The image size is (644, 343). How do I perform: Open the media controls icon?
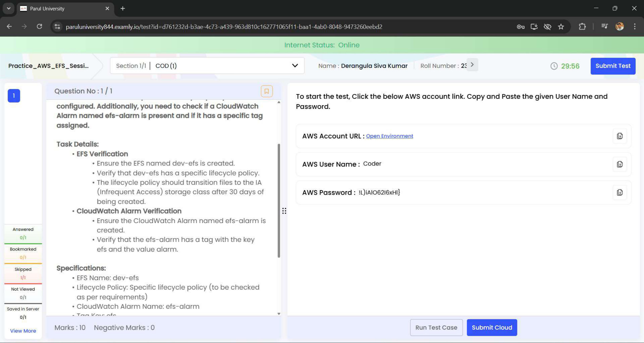point(604,26)
